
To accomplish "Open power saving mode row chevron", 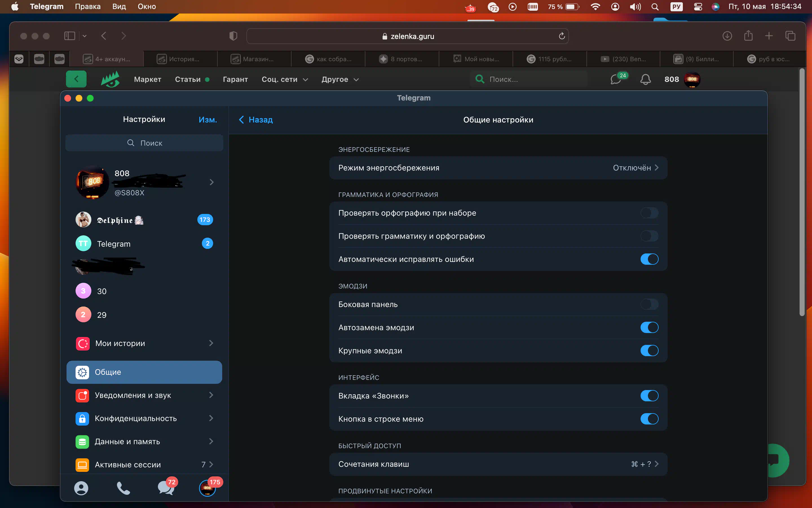I will click(x=657, y=168).
